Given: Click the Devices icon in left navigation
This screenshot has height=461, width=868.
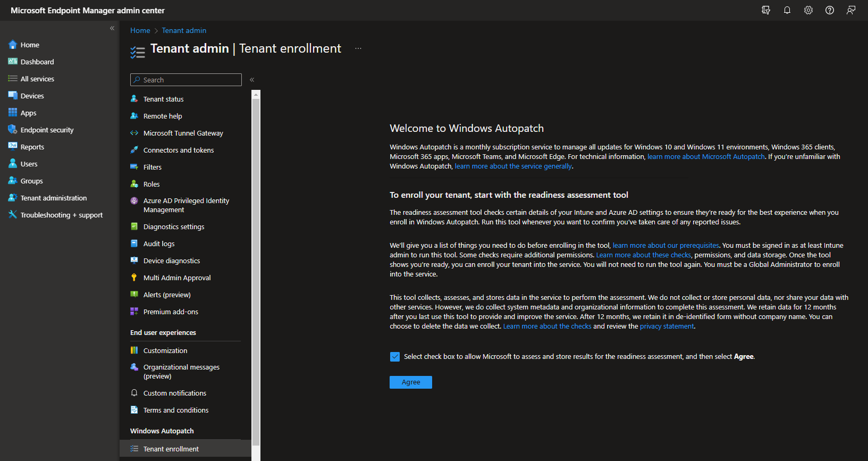Looking at the screenshot, I should pos(13,96).
